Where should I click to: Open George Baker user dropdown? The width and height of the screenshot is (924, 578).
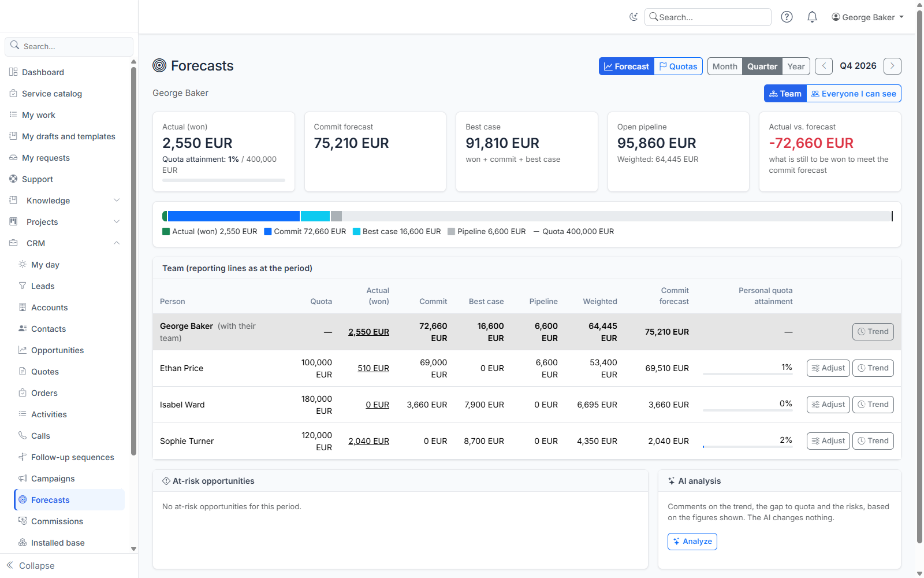867,17
